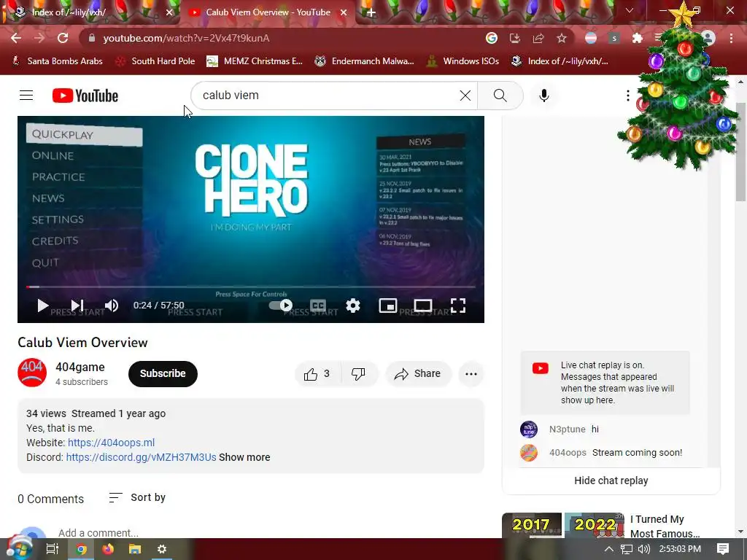747x560 pixels.
Task: Open 404oops chat profile avatar
Action: coord(529,453)
